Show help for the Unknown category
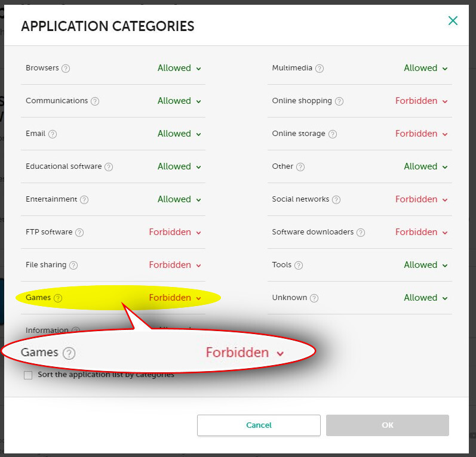 [314, 298]
